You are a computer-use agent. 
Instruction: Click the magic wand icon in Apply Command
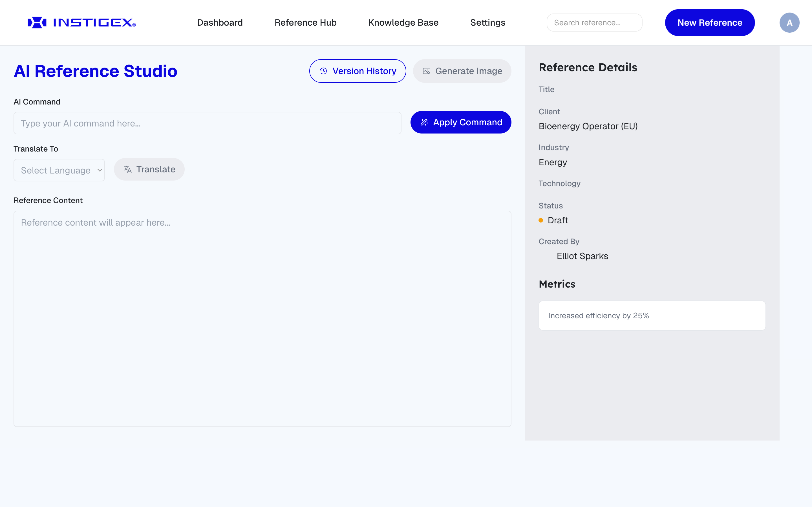coord(424,123)
